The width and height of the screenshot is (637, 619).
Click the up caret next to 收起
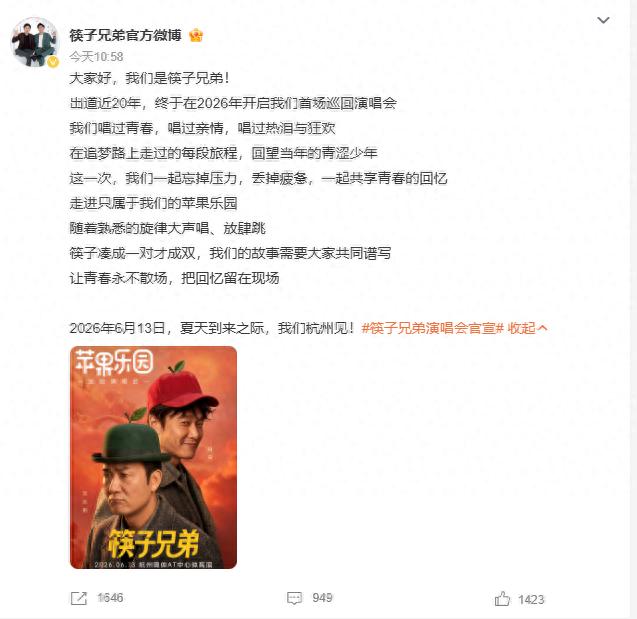[x=542, y=328]
